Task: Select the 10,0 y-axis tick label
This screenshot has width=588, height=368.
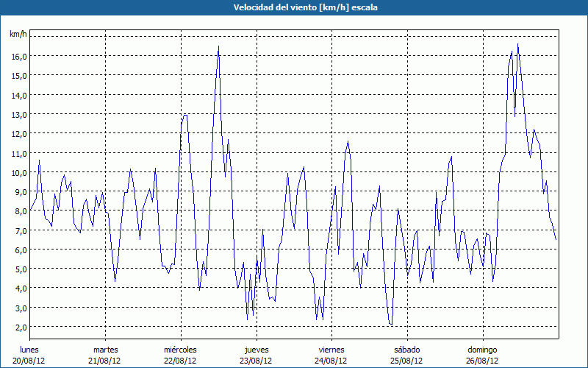Action: click(18, 172)
